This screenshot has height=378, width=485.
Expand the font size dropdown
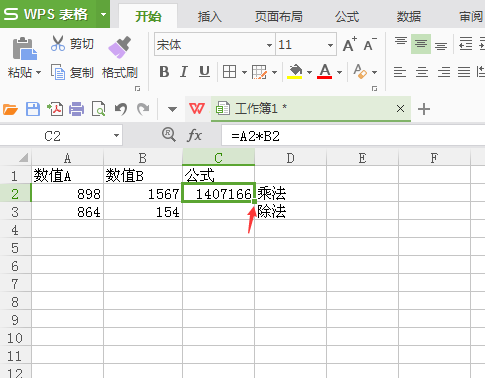tap(330, 45)
